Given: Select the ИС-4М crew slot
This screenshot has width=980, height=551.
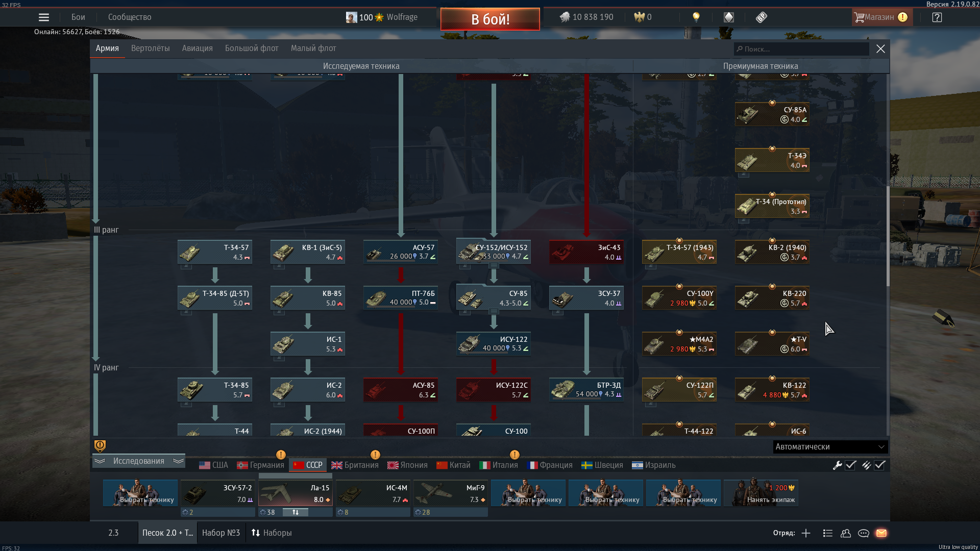Looking at the screenshot, I should (373, 493).
